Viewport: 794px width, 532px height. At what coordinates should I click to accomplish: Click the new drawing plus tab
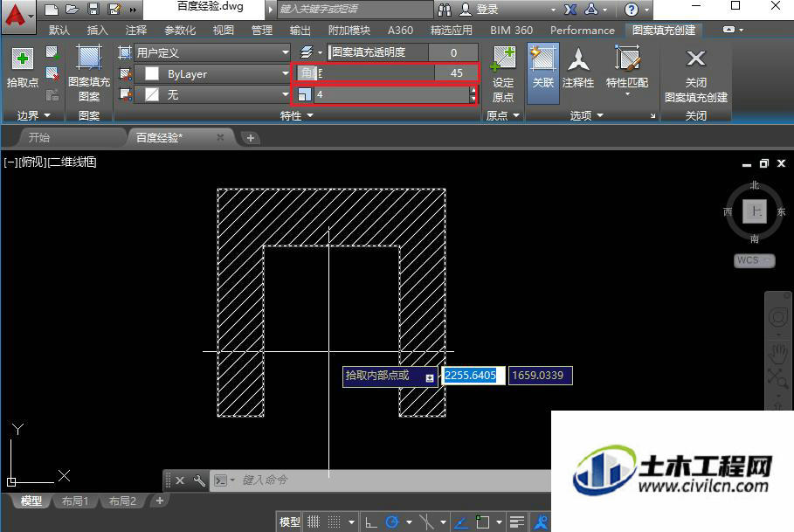tap(250, 138)
